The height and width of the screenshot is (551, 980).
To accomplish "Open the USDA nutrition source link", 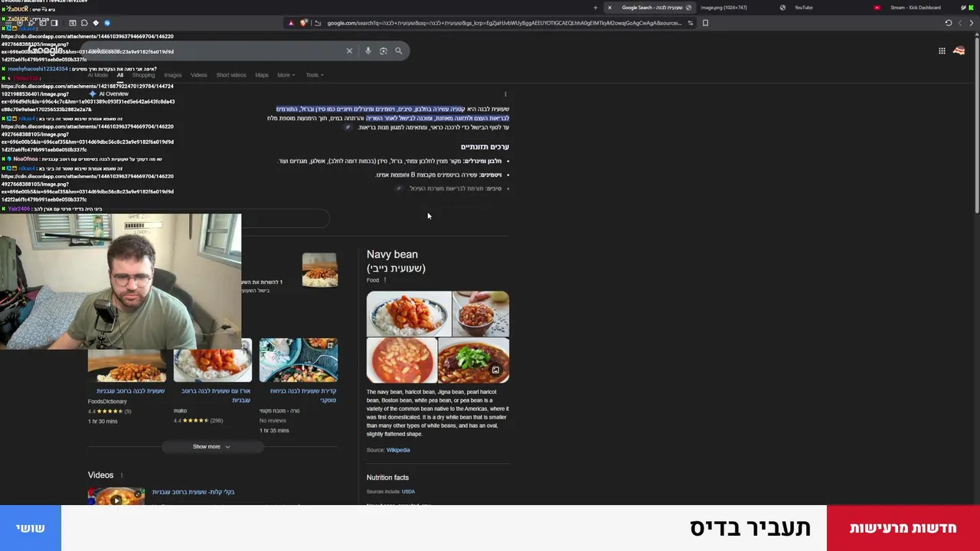I will 408,491.
